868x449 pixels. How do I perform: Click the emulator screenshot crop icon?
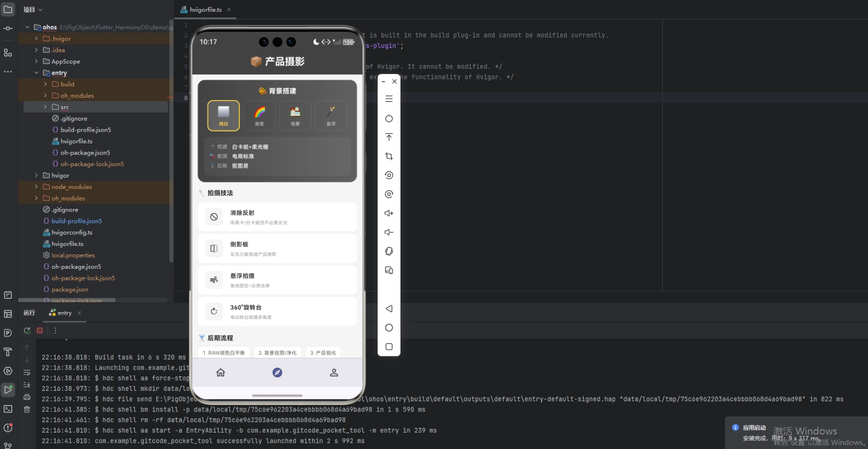(389, 157)
